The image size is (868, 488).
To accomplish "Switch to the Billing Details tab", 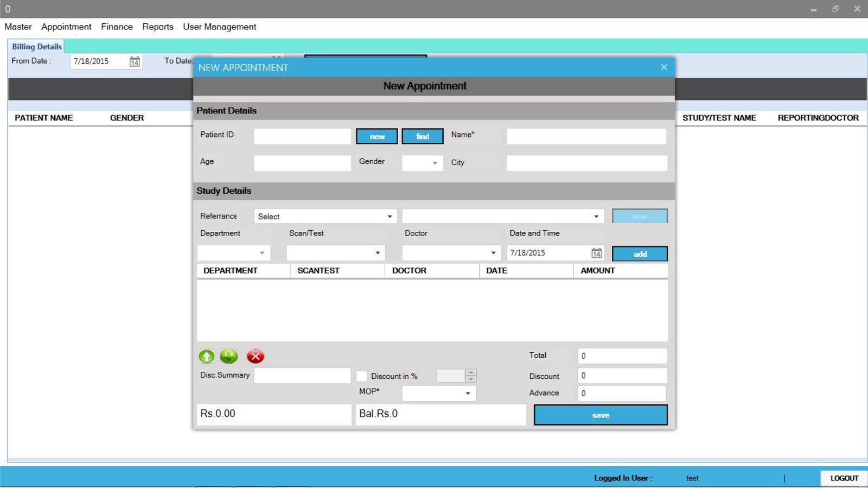I will [x=36, y=47].
